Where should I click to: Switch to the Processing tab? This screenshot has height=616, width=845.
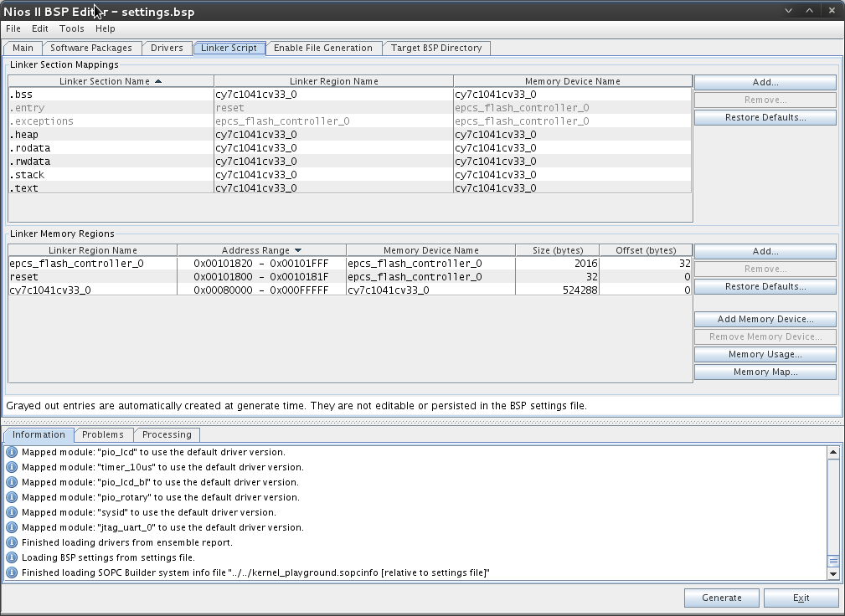[x=167, y=434]
